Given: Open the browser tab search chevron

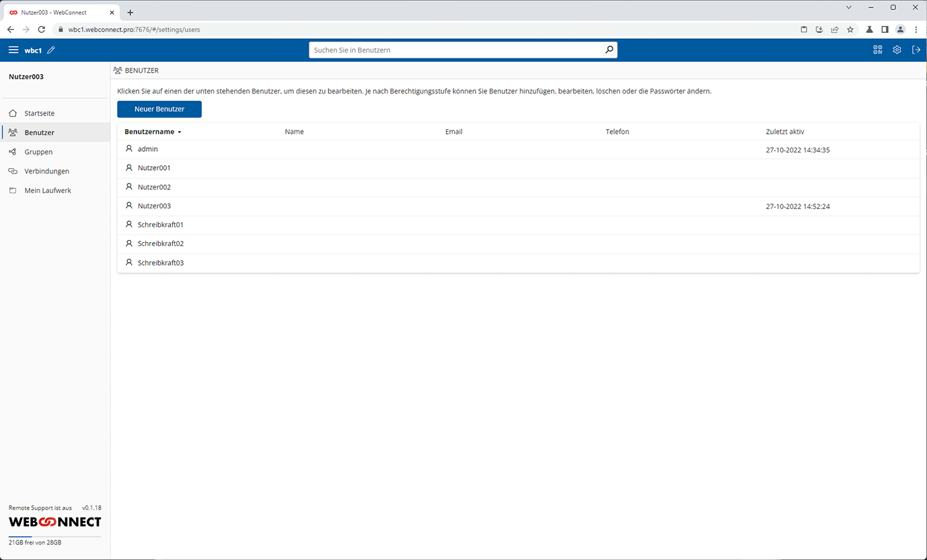Looking at the screenshot, I should pyautogui.click(x=849, y=7).
